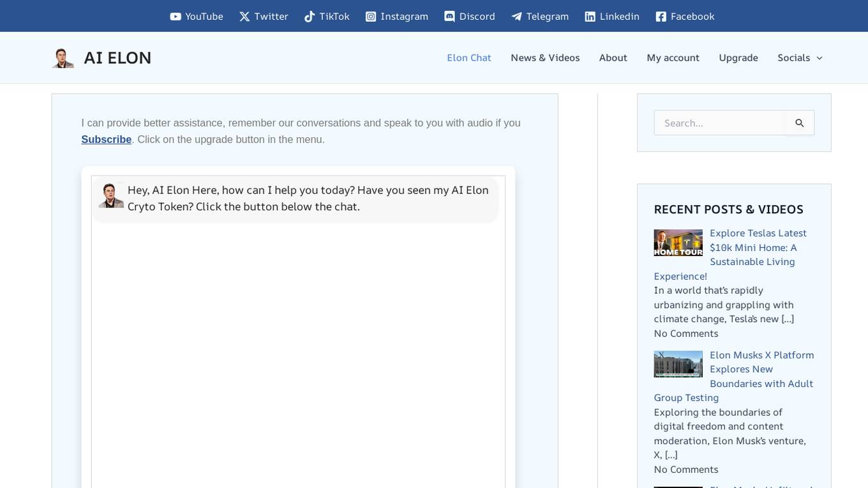Open the Instagram text link

pyautogui.click(x=405, y=17)
